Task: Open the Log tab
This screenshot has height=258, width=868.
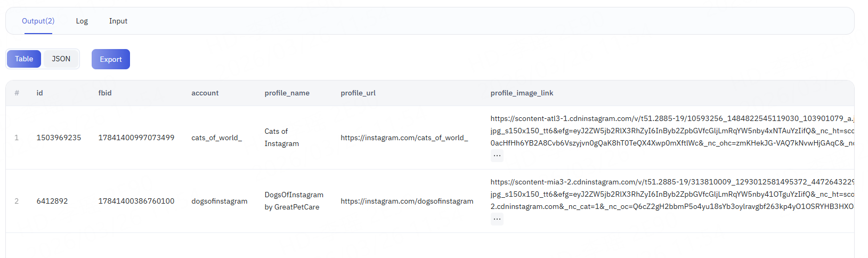Action: coord(82,21)
